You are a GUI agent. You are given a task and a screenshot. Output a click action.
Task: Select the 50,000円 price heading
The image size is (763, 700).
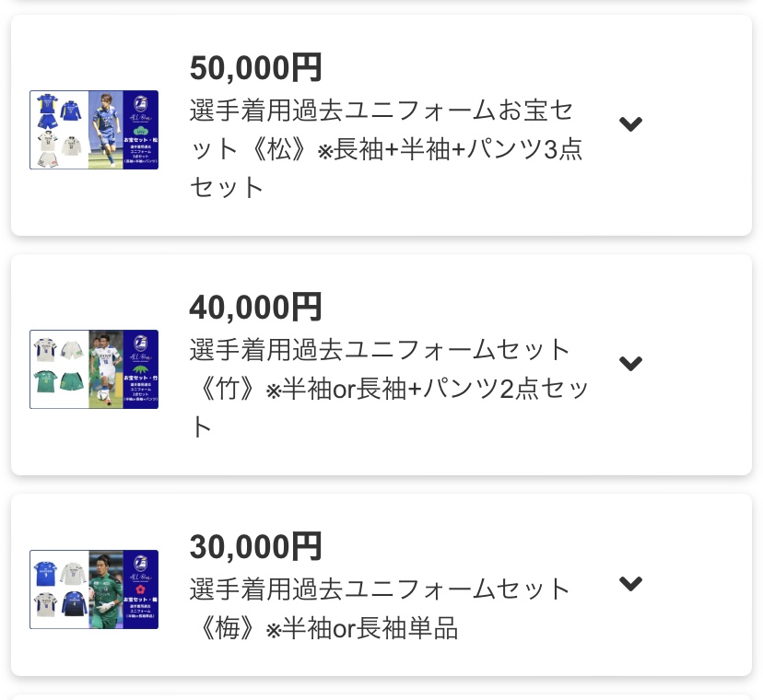tap(255, 67)
